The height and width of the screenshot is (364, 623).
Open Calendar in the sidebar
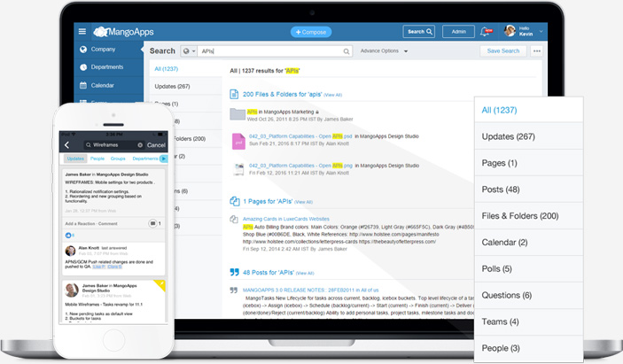(102, 85)
